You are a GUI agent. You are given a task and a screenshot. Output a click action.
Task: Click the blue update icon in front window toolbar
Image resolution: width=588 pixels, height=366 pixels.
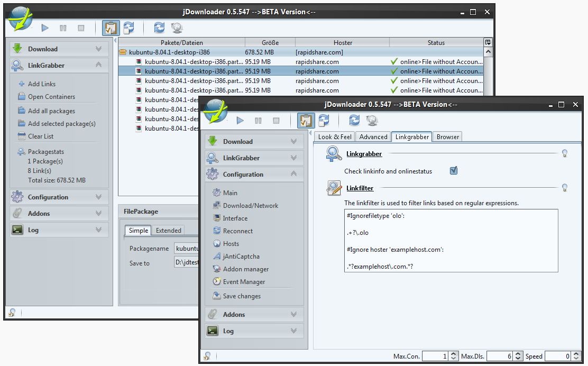(x=354, y=120)
